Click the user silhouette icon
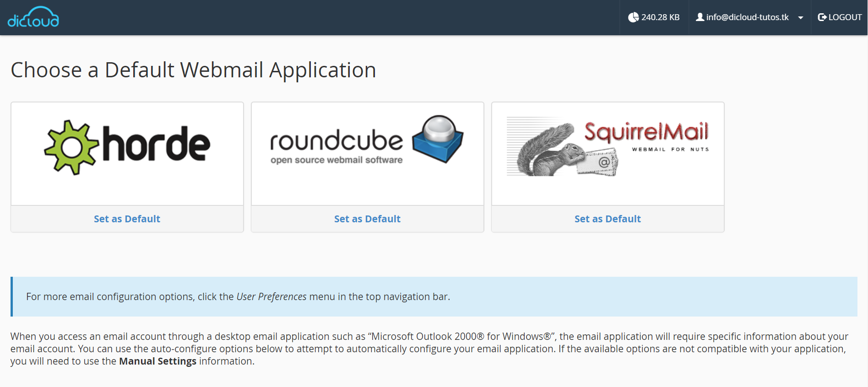This screenshot has height=387, width=868. [700, 17]
